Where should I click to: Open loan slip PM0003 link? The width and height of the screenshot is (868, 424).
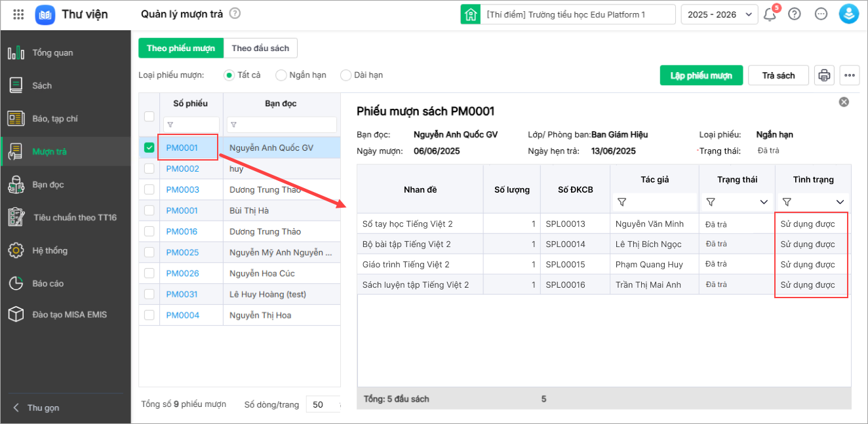(182, 189)
